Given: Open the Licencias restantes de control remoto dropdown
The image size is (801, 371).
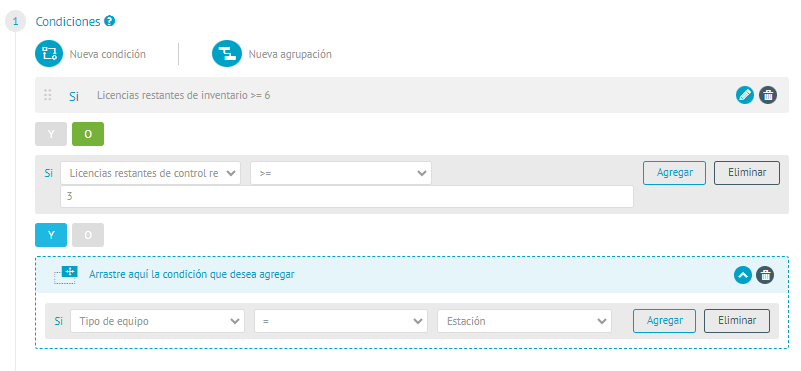Looking at the screenshot, I should click(150, 173).
